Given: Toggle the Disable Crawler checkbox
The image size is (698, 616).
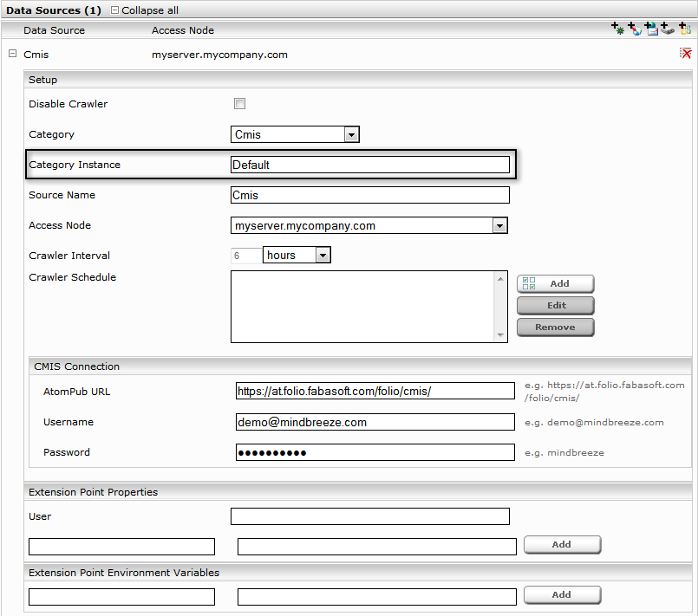Looking at the screenshot, I should click(239, 104).
